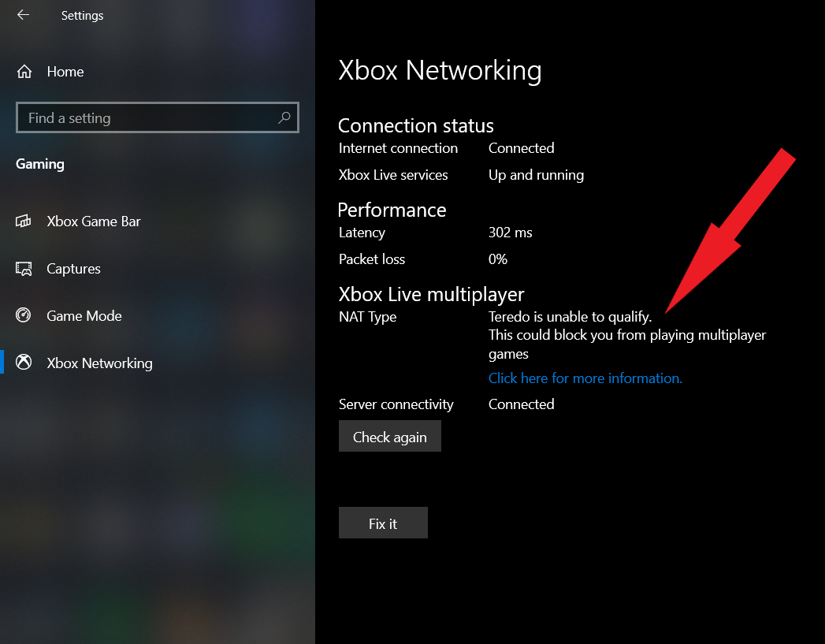Click the back arrow in Settings
Viewport: 825px width, 644px height.
point(23,15)
